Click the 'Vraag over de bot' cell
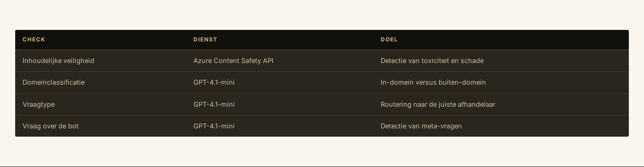644x167 pixels. point(50,126)
